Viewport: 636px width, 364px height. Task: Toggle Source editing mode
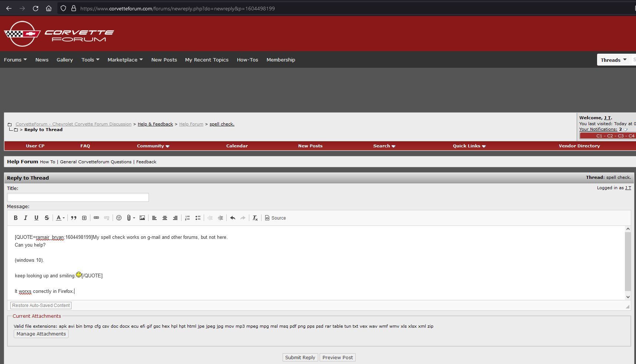click(x=275, y=218)
